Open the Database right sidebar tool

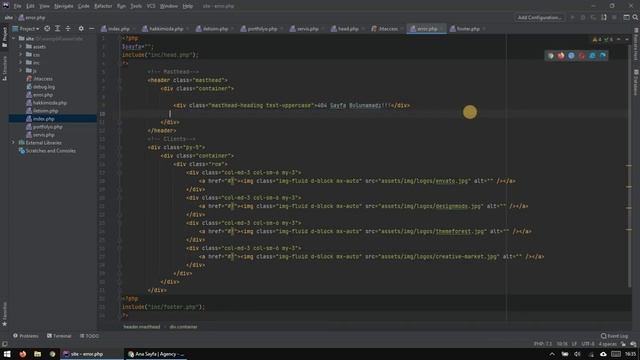(636, 82)
